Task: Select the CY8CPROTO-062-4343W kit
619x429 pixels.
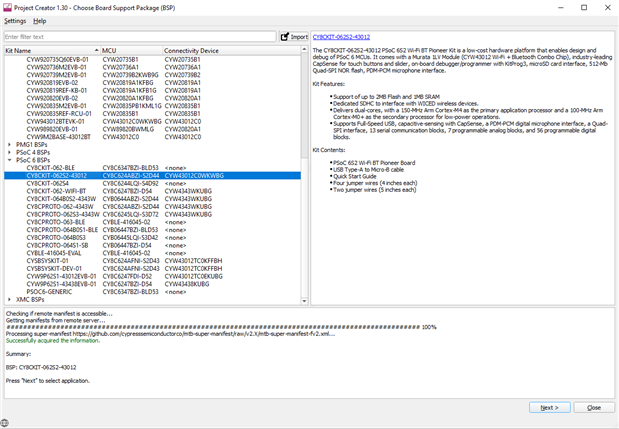Action: (x=152, y=206)
